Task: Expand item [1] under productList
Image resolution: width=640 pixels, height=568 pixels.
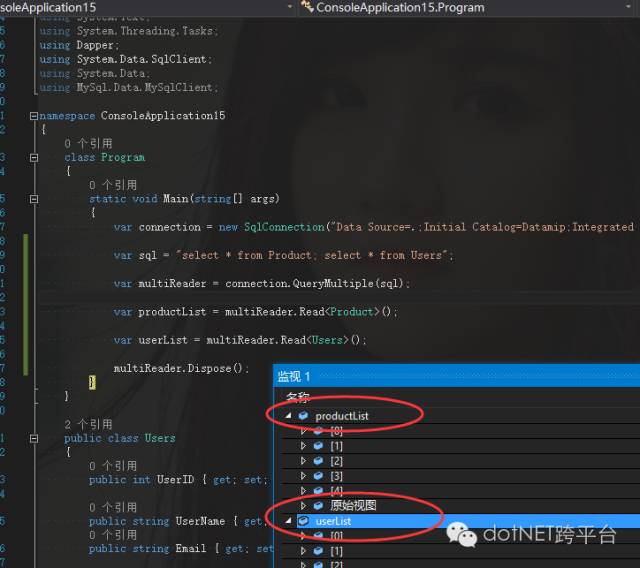Action: click(x=303, y=446)
